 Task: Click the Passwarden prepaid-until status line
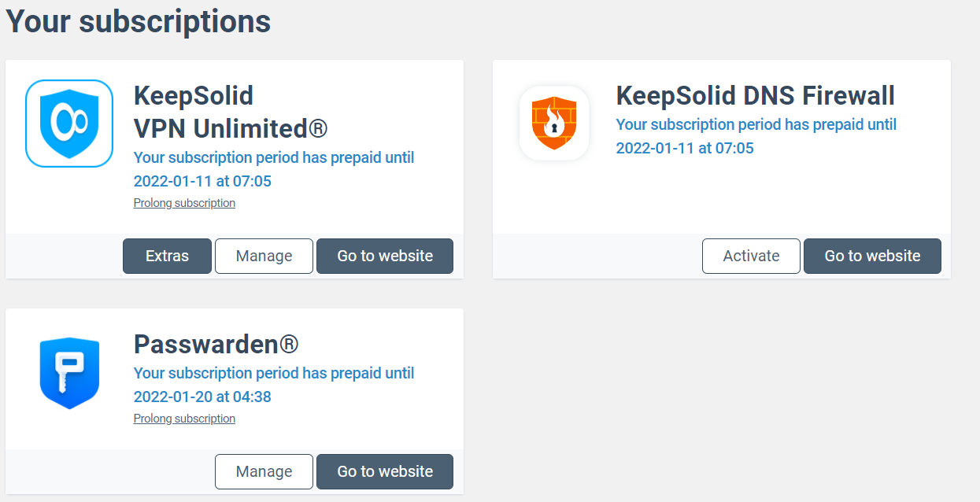(273, 373)
